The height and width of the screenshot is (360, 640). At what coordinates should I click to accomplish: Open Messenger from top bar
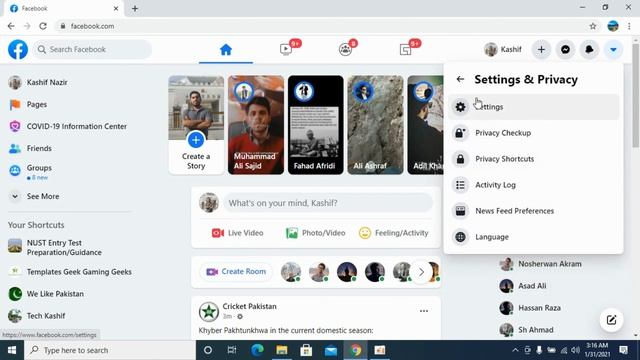565,49
